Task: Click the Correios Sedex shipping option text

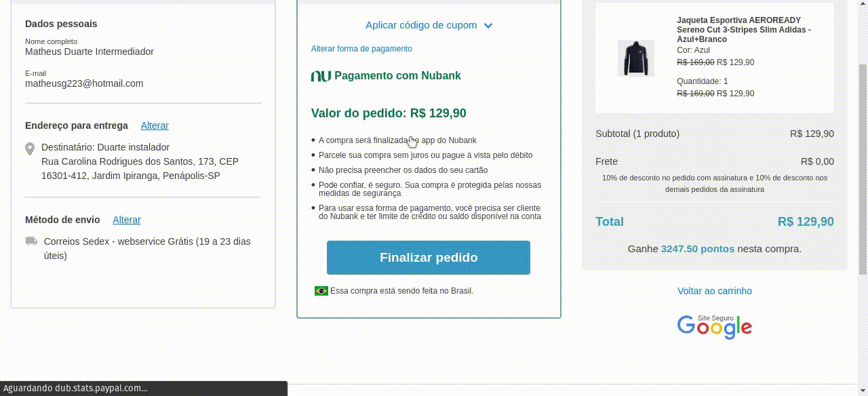Action: tap(147, 248)
